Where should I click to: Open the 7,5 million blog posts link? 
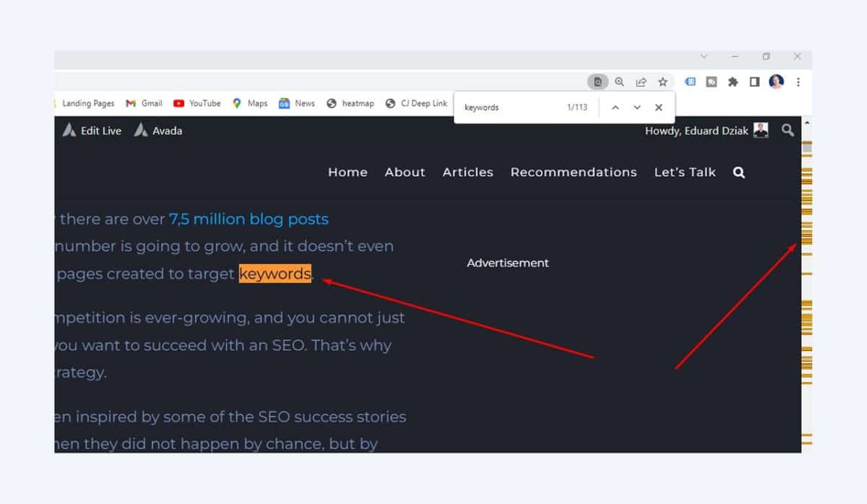pos(249,219)
